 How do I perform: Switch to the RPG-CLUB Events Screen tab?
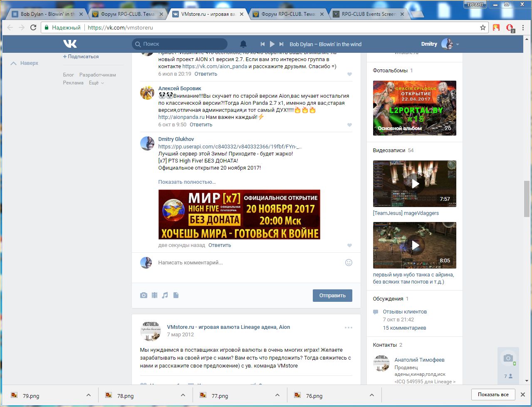(x=369, y=14)
